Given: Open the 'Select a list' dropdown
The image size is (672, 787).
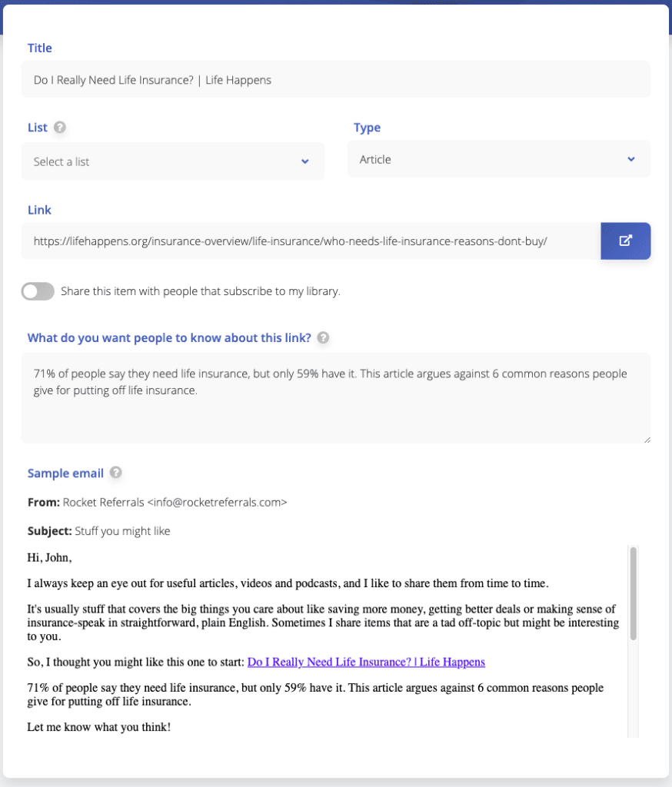Looking at the screenshot, I should [x=172, y=161].
